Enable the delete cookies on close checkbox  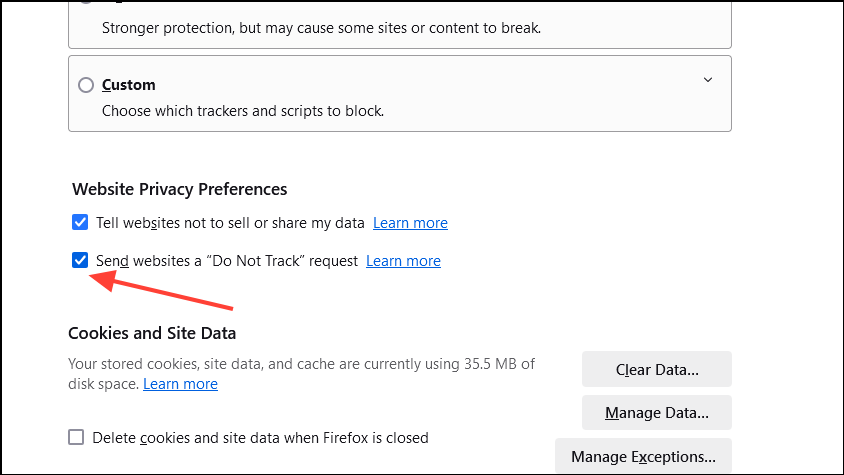[x=76, y=437]
